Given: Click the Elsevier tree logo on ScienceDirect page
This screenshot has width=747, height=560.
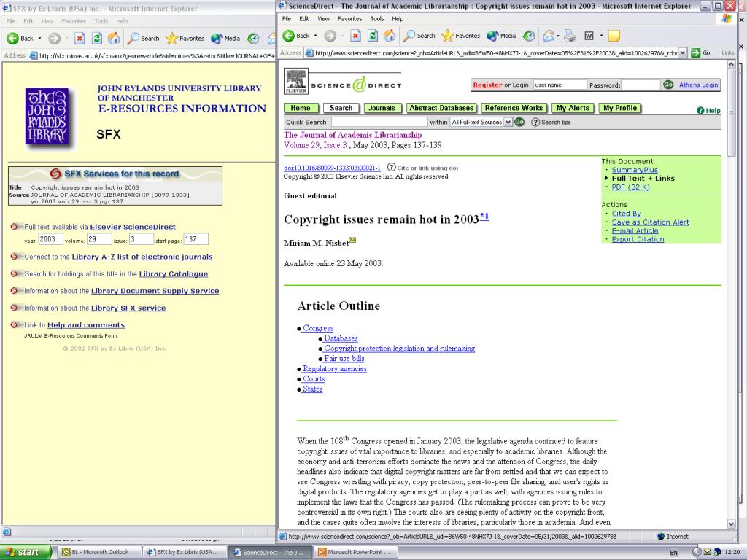Looking at the screenshot, I should (296, 80).
